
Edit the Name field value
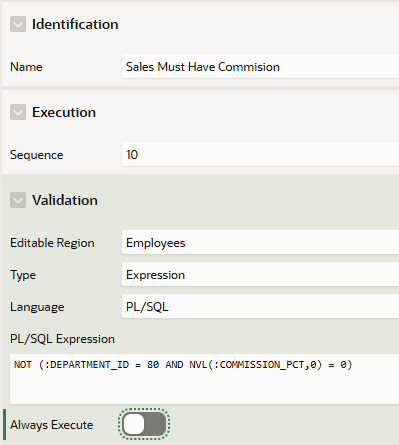tap(260, 67)
